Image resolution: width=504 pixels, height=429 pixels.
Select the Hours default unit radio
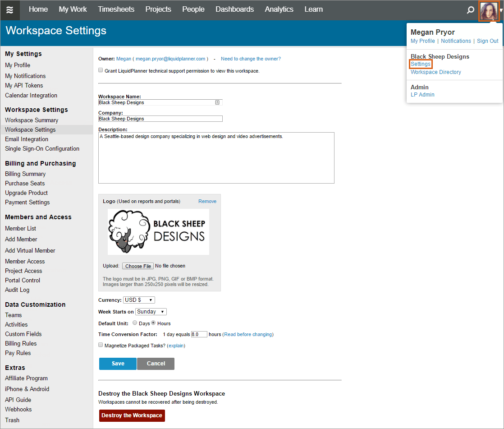[153, 323]
